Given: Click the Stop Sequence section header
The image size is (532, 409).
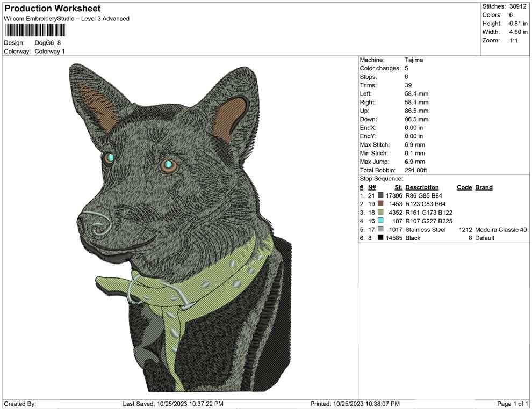Looking at the screenshot, I should point(382,178).
